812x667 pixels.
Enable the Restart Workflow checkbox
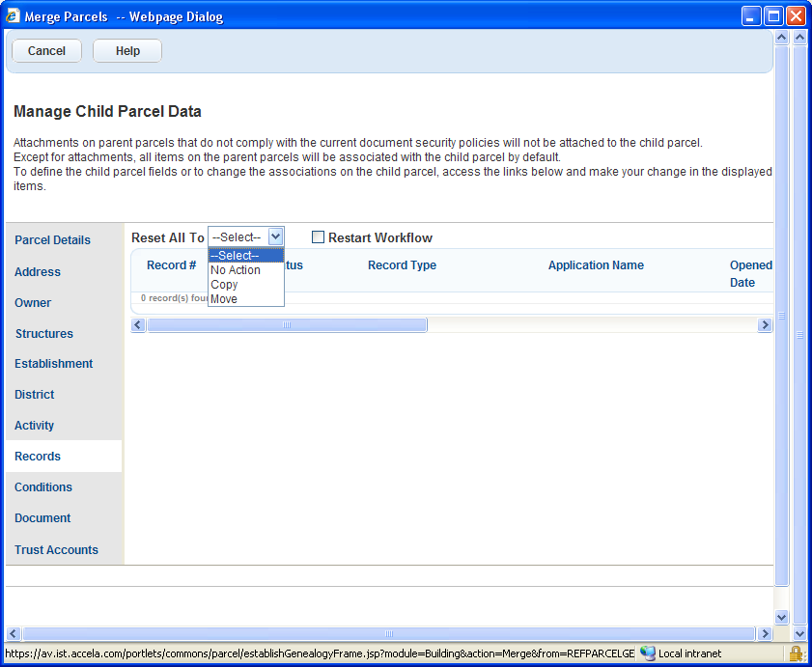[318, 237]
